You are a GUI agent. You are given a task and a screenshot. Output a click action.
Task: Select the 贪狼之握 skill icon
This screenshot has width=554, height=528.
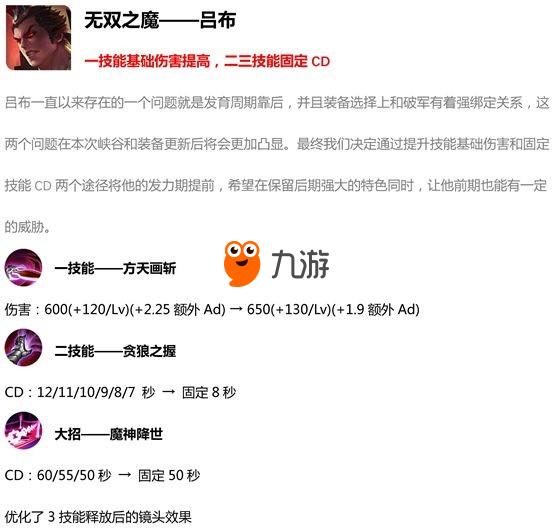click(23, 347)
